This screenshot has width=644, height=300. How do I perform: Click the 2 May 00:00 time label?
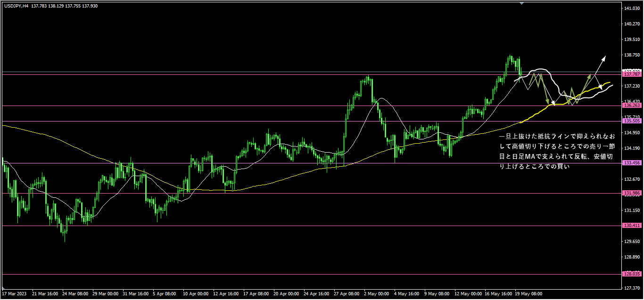(x=376, y=294)
